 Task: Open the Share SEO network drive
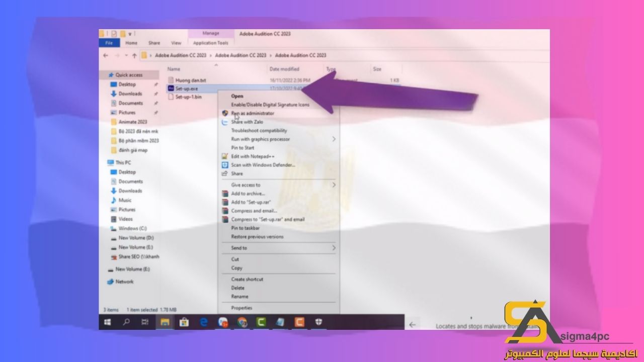pyautogui.click(x=138, y=256)
